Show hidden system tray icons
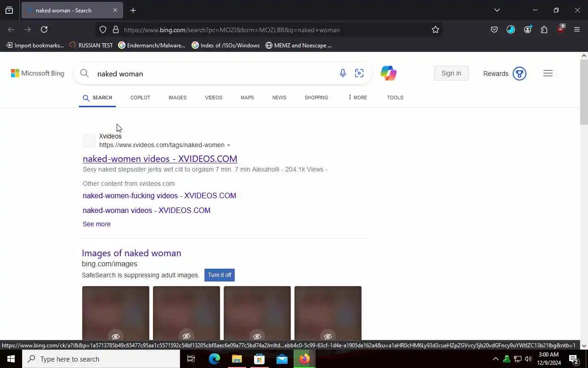The width and height of the screenshot is (588, 368). (495, 359)
